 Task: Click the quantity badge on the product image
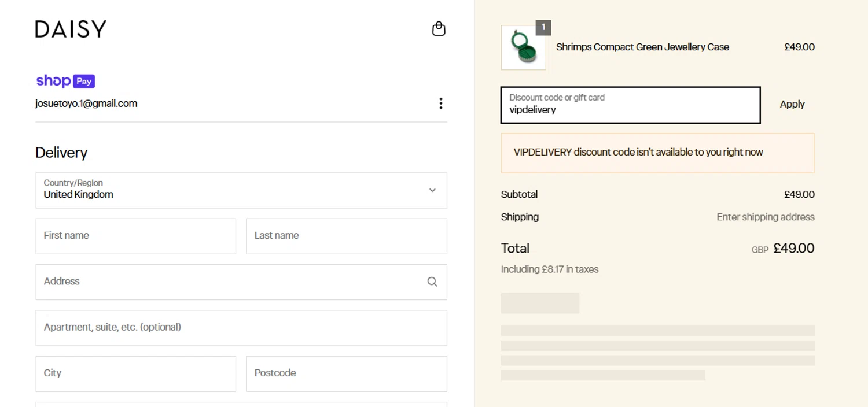(x=543, y=27)
